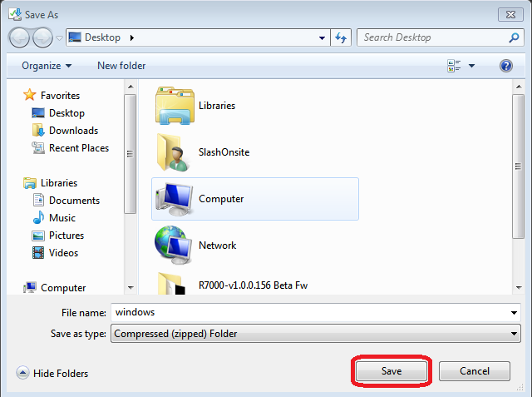Click the Favorites star icon
This screenshot has width=532, height=397.
(x=30, y=95)
